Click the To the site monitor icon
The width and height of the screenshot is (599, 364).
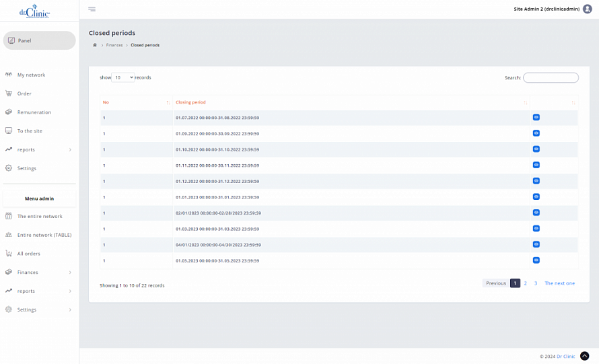tap(9, 131)
